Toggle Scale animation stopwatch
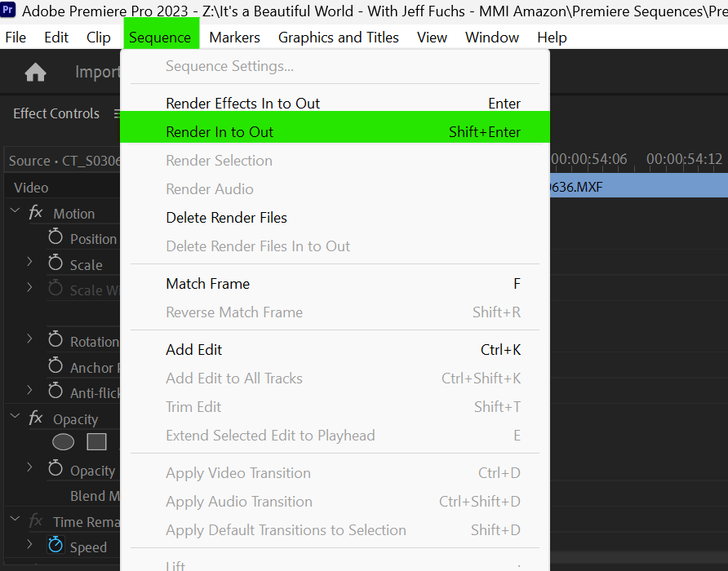 (x=55, y=263)
